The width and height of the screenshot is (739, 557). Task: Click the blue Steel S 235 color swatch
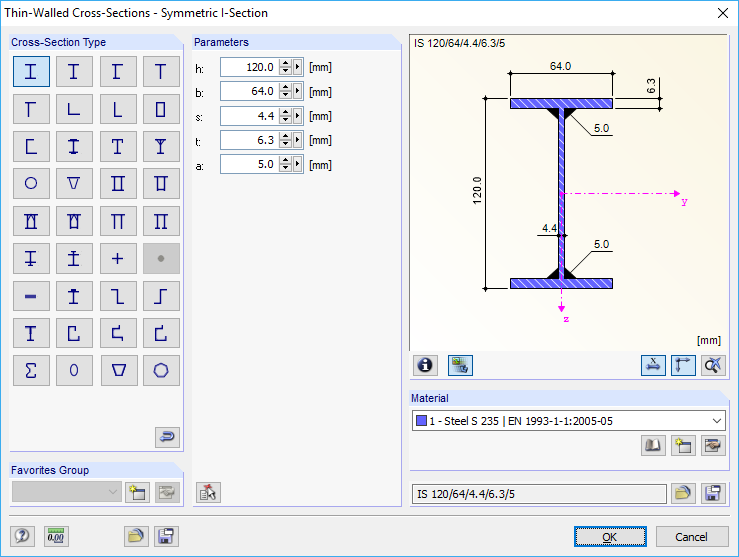click(x=421, y=421)
